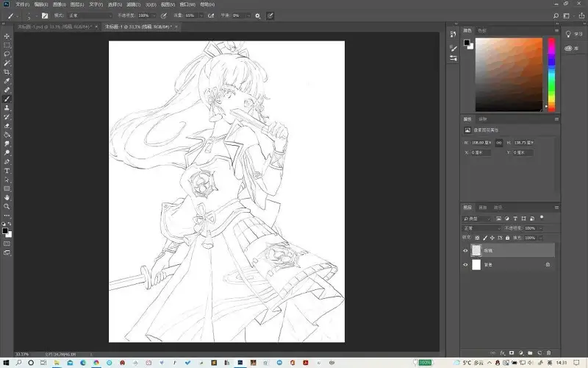Hide the top line-art layer eye icon
Viewport: 588px width, 368px height.
465,250
